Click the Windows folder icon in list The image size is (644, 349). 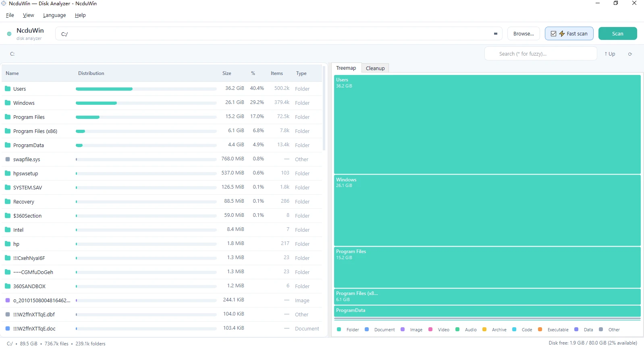pyautogui.click(x=8, y=103)
